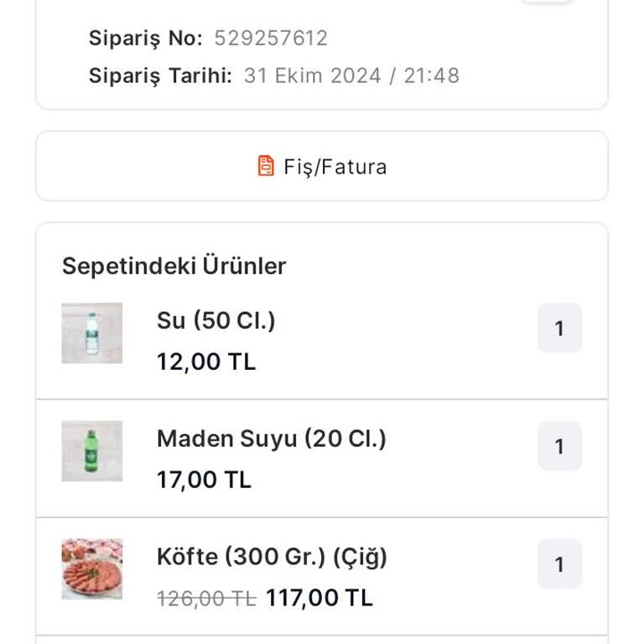Select the Maden Suyu (20 Cl.) name
The height and width of the screenshot is (644, 644).
tap(272, 439)
